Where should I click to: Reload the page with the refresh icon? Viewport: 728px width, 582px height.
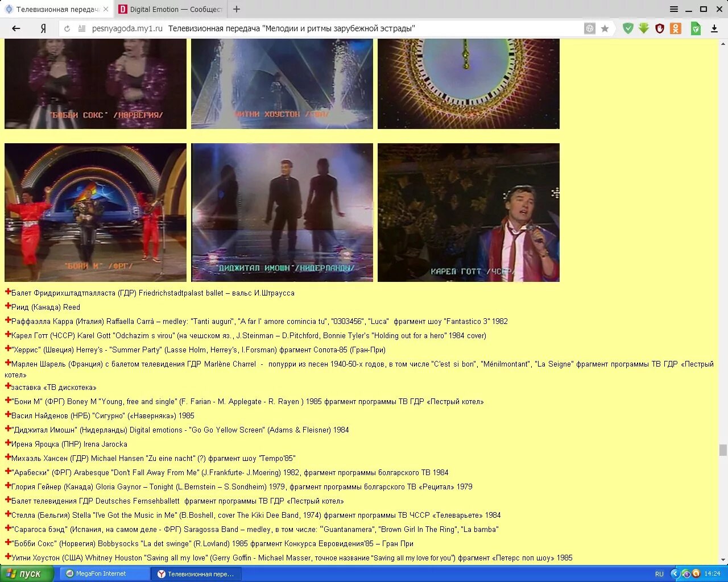point(67,28)
